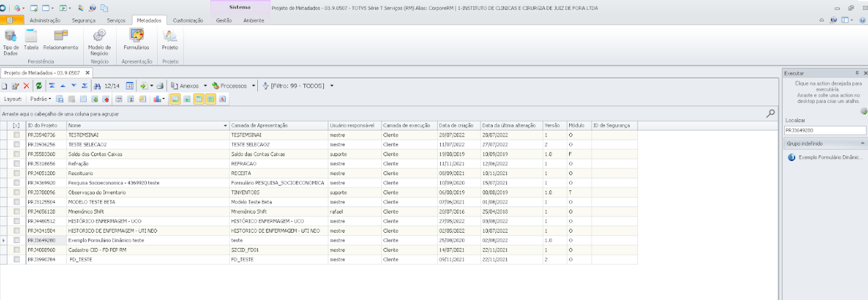Switch to the Ambiente ribbon tab
Screen dimensions: 868x300
pos(254,20)
